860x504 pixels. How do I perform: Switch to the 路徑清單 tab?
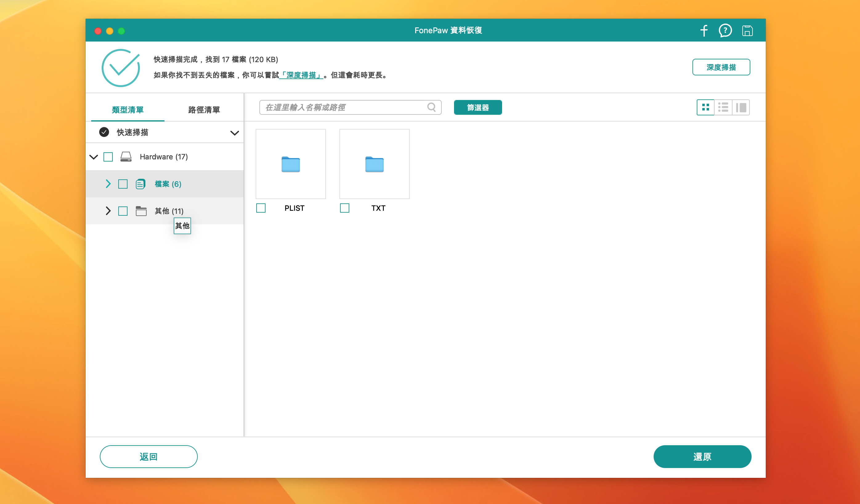point(204,110)
